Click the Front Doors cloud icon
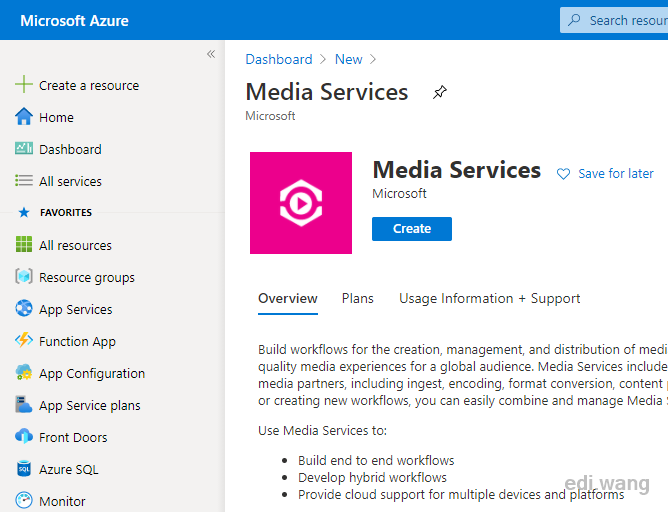668x512 pixels. tap(24, 436)
